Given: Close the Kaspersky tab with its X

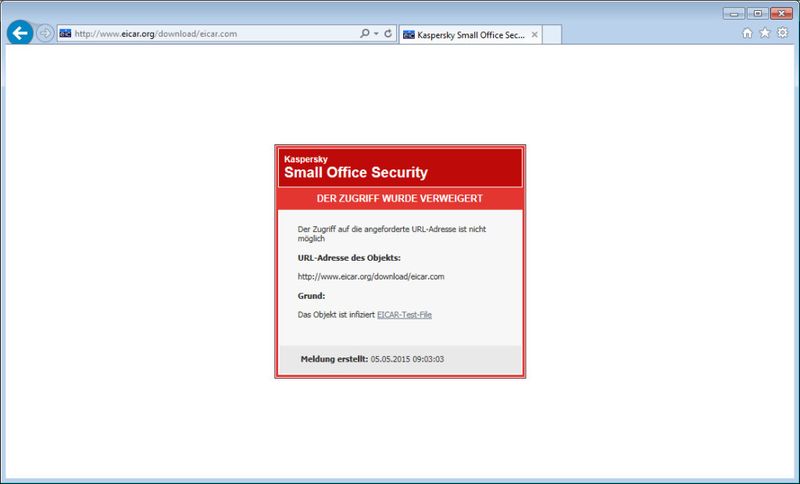Looking at the screenshot, I should click(534, 35).
